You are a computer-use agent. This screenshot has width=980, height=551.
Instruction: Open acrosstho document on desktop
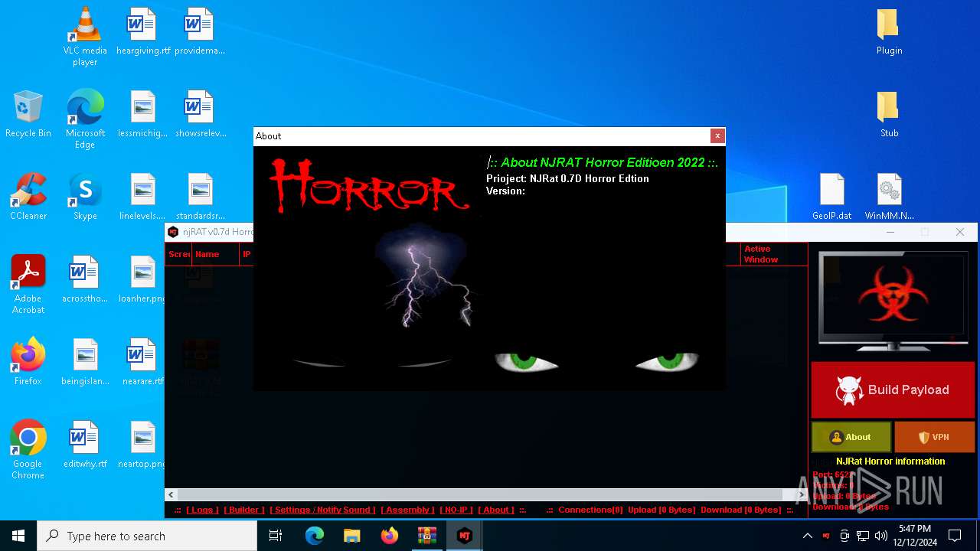click(85, 279)
